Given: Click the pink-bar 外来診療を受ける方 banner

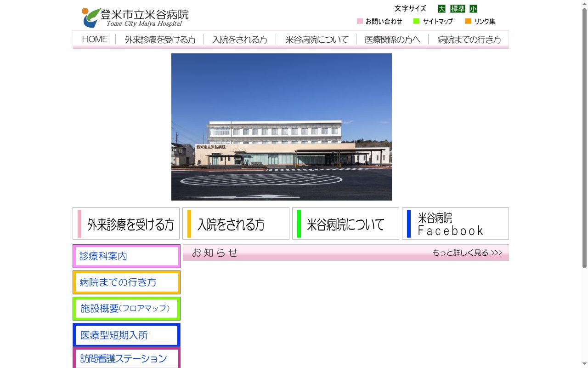Looking at the screenshot, I should (126, 224).
